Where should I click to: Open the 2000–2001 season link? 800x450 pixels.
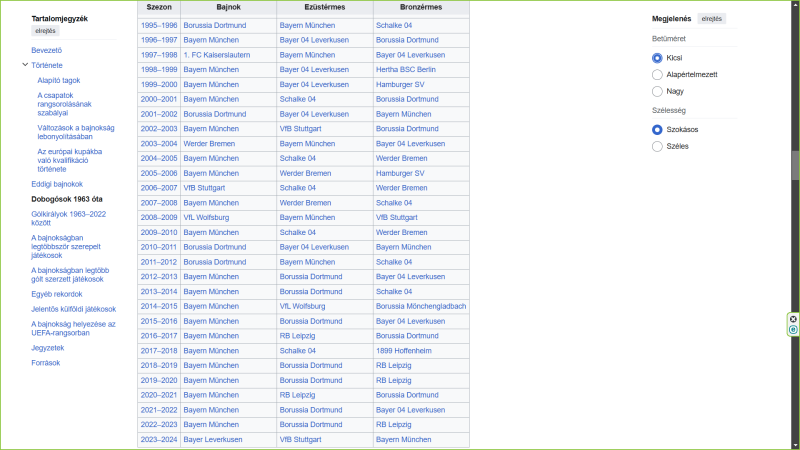[159, 99]
